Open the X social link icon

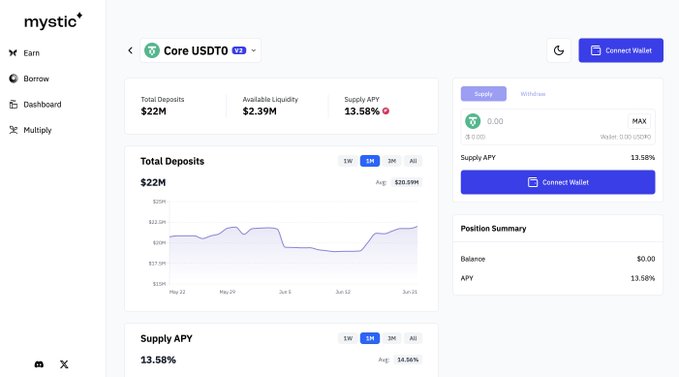(x=64, y=364)
